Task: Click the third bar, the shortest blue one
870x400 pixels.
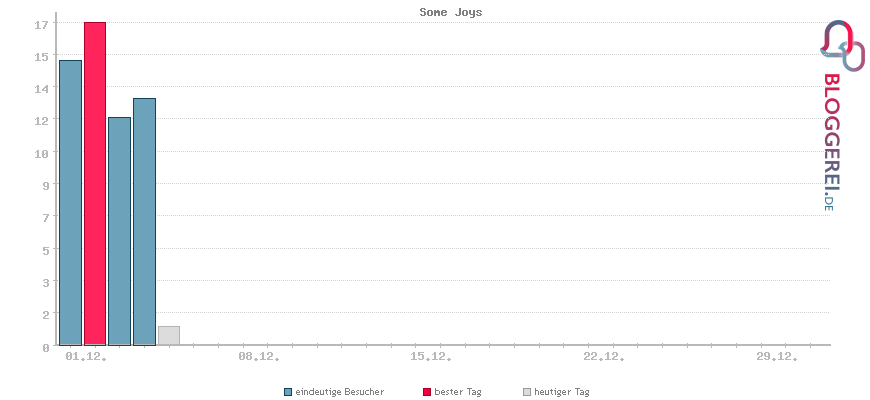Action: 120,231
